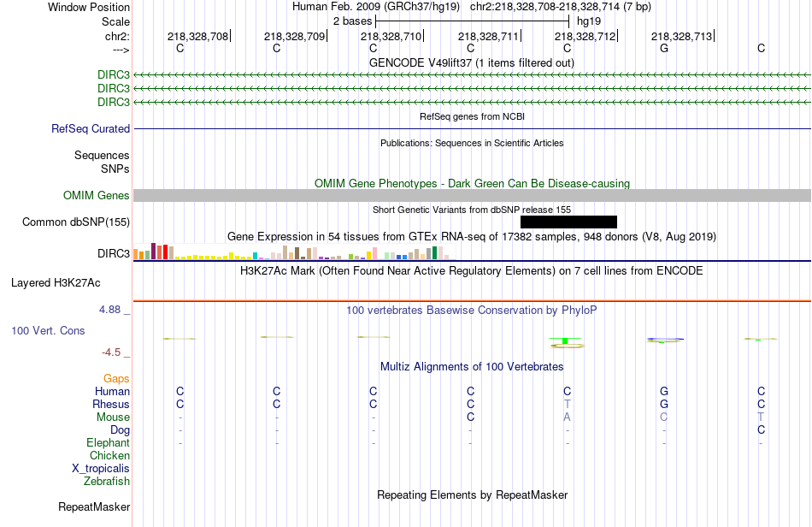Click the Zebrafish species row label
The width and height of the screenshot is (812, 527).
(x=107, y=481)
